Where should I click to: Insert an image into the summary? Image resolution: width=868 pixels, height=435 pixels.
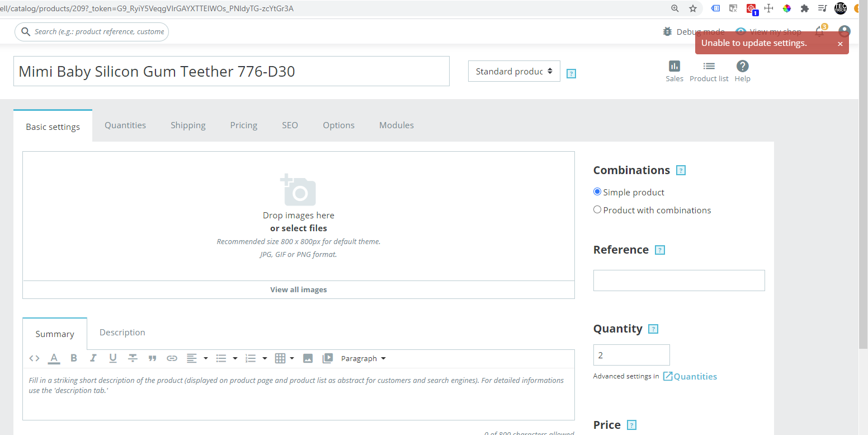(x=308, y=358)
